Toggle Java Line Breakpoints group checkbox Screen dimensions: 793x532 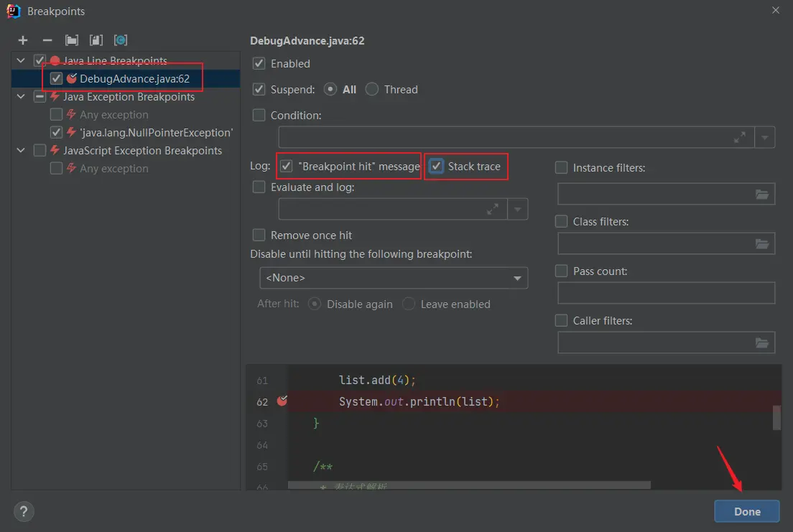40,61
